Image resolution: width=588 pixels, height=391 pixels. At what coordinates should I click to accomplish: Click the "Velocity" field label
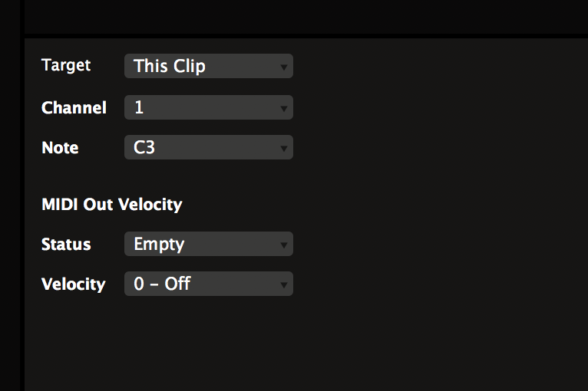pos(73,284)
